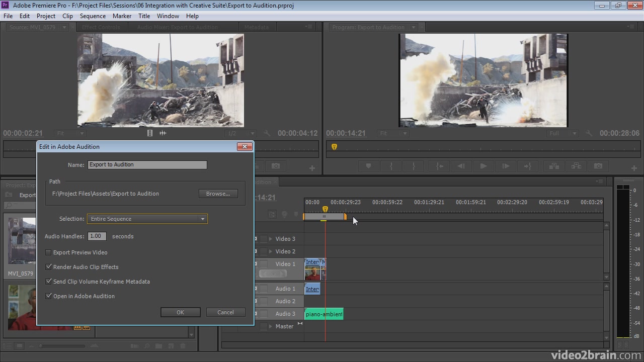Open the Program monitor button editor plus
Viewport: 644px width, 362px height.
coord(633,168)
